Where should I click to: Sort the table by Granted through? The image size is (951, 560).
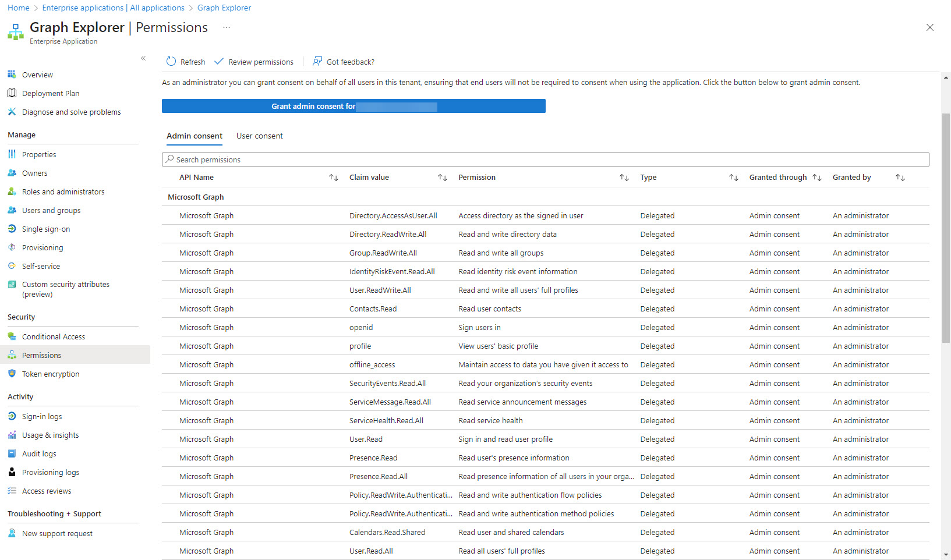coord(817,178)
